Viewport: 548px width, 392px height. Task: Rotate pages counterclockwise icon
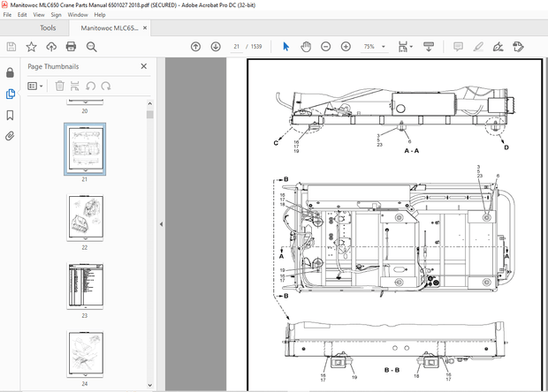pyautogui.click(x=90, y=86)
